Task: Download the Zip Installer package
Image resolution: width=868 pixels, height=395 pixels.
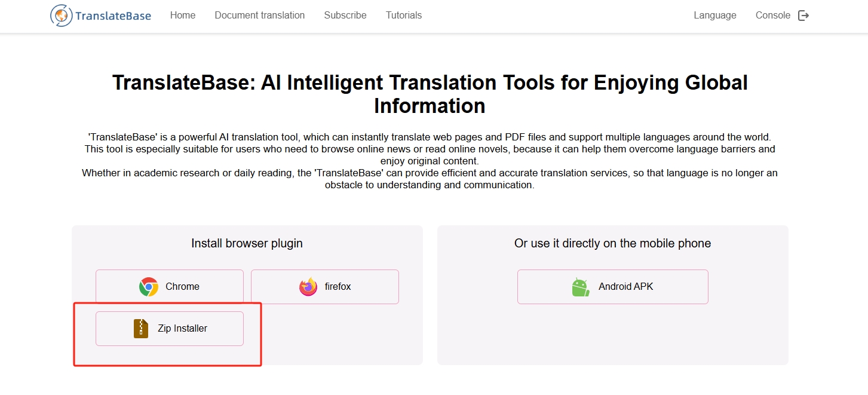Action: (x=170, y=329)
